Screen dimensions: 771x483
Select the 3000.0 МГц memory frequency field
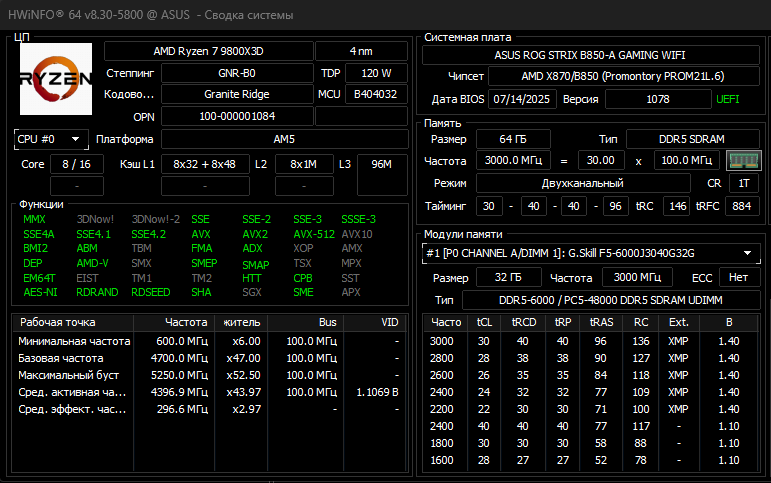(513, 160)
